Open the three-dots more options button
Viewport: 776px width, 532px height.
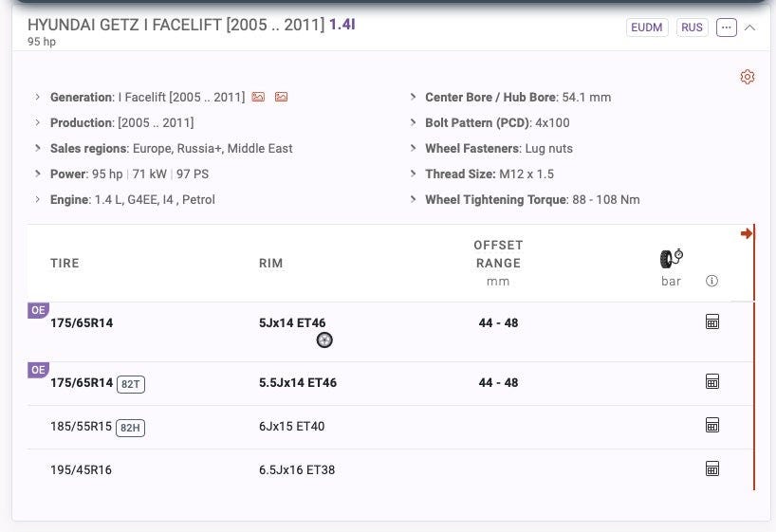pyautogui.click(x=726, y=28)
